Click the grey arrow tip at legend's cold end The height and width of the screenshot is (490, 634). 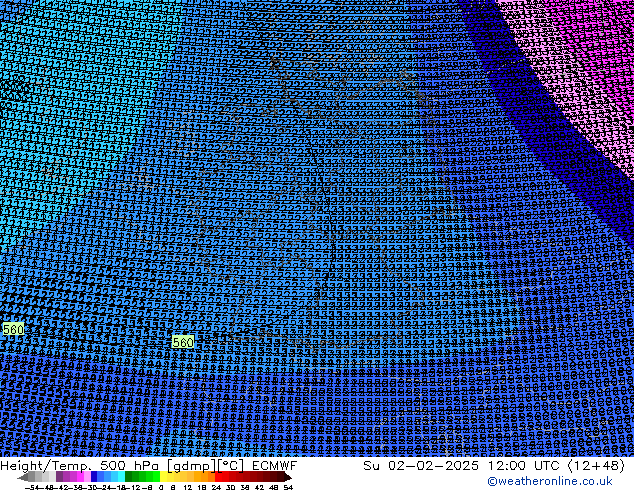pyautogui.click(x=22, y=477)
